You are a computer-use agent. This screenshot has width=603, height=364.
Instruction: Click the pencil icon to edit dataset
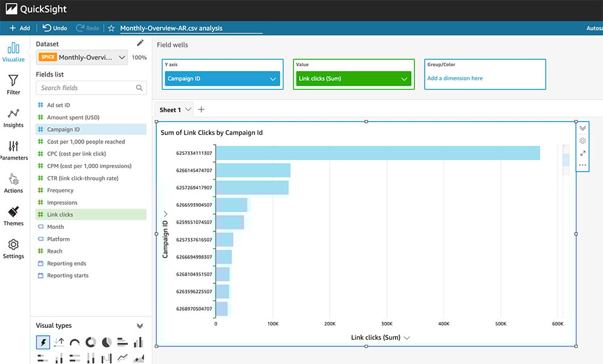(140, 43)
